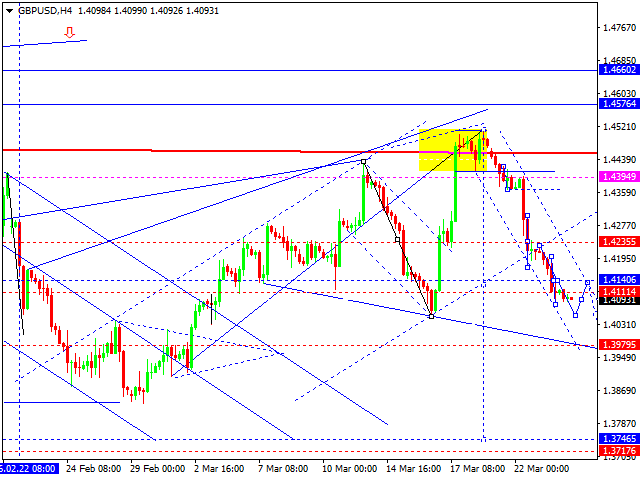Select the 2 Mar 16:00 time label

pyautogui.click(x=219, y=469)
